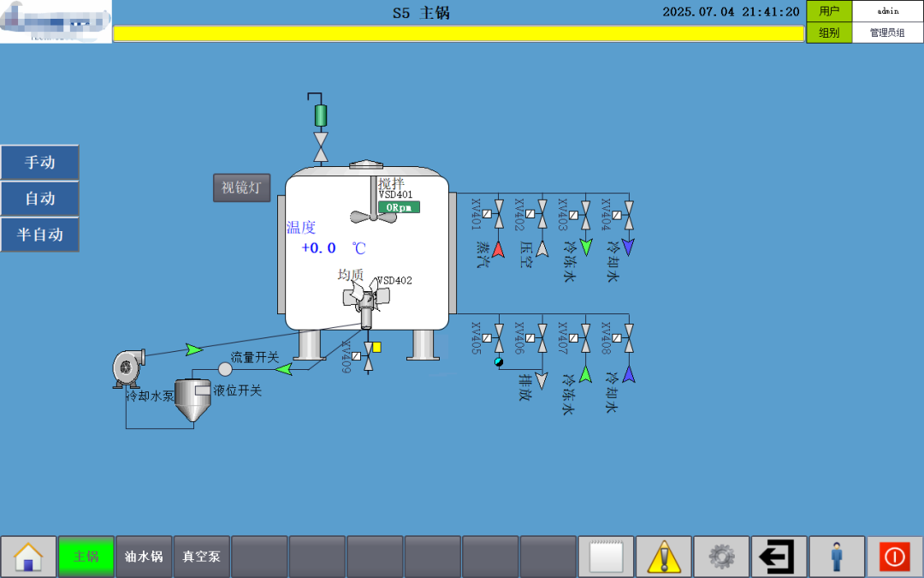Switch to the 油水锅 tab
Image resolution: width=924 pixels, height=578 pixels.
[x=143, y=556]
